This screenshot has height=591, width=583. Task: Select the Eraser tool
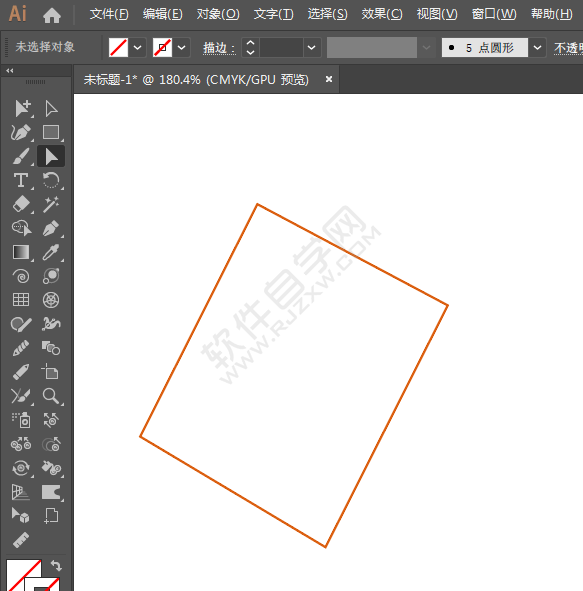[x=21, y=204]
